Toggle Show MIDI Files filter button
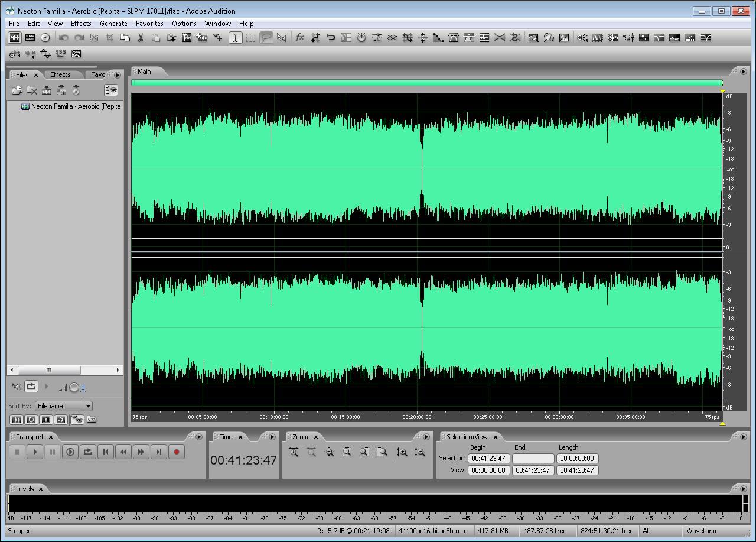Viewport: 756px width, 542px height. click(x=61, y=420)
